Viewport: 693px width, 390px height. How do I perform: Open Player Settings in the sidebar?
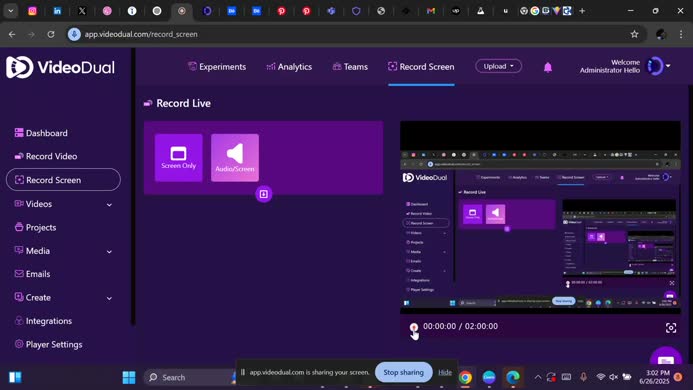coord(48,344)
